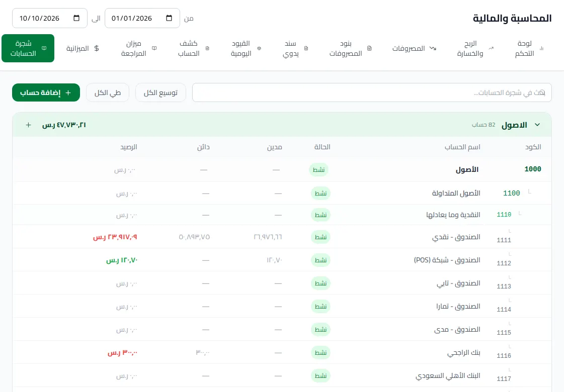
Task: Click نشط status badge in row 1116
Action: coord(320,353)
